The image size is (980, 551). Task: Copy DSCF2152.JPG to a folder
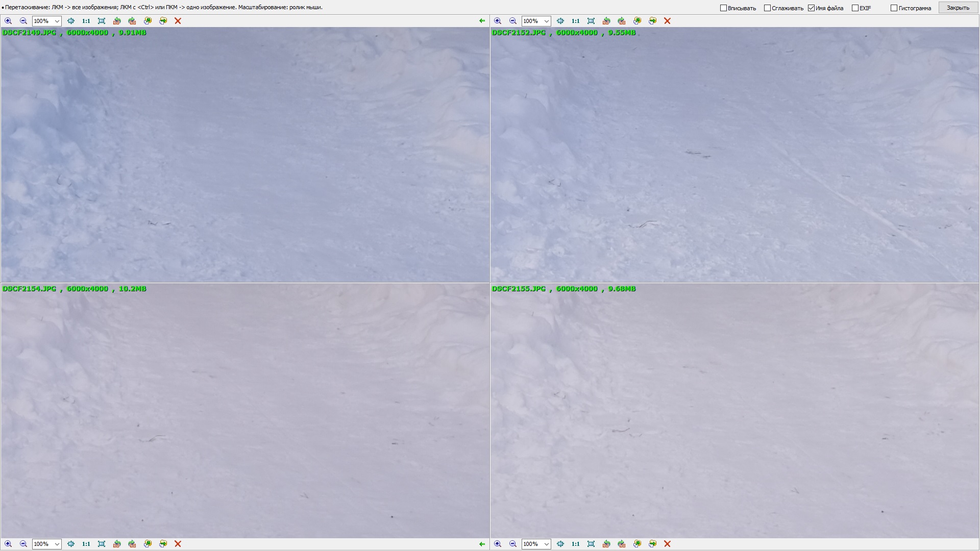pyautogui.click(x=637, y=21)
